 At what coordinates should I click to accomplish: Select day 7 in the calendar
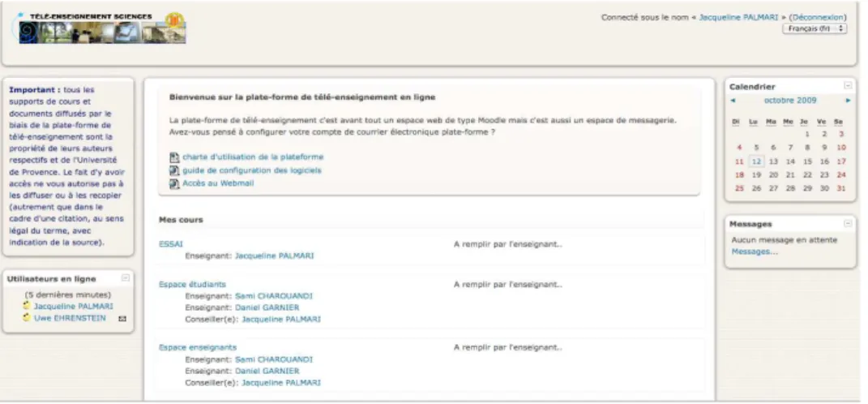click(790, 148)
